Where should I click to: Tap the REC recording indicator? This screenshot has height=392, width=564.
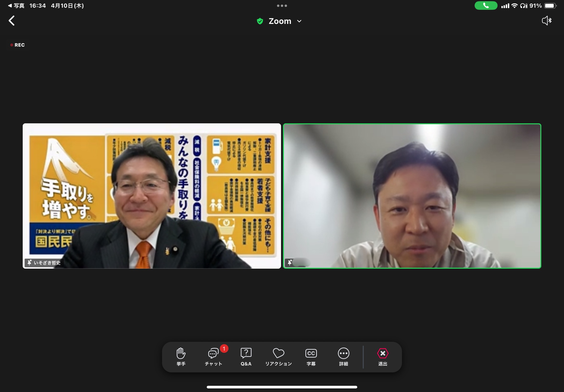(17, 45)
